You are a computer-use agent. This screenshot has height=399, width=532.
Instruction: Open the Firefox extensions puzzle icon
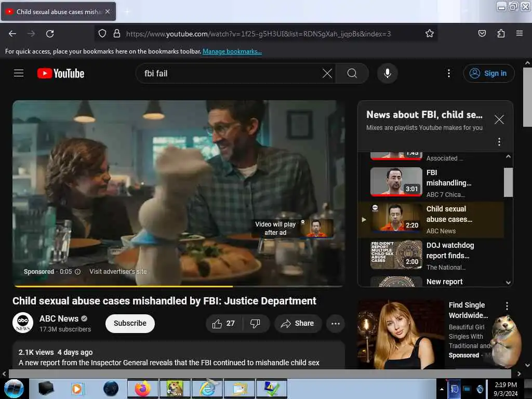501,34
